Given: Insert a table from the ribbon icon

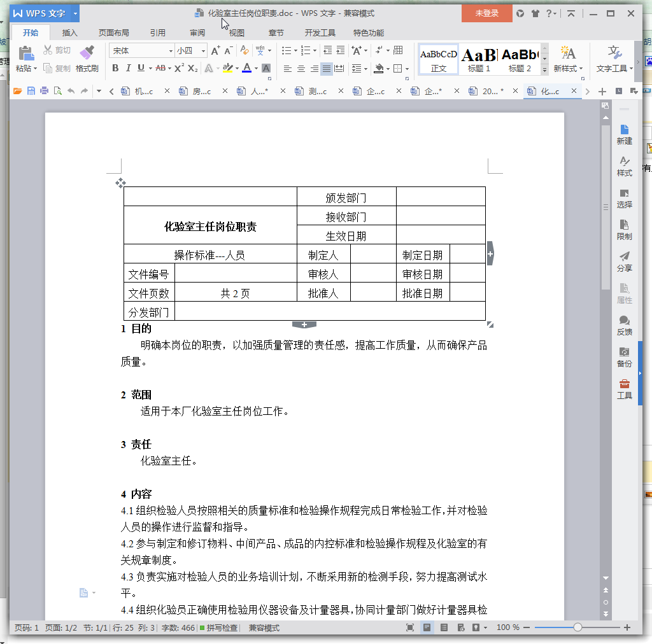Looking at the screenshot, I should (398, 50).
